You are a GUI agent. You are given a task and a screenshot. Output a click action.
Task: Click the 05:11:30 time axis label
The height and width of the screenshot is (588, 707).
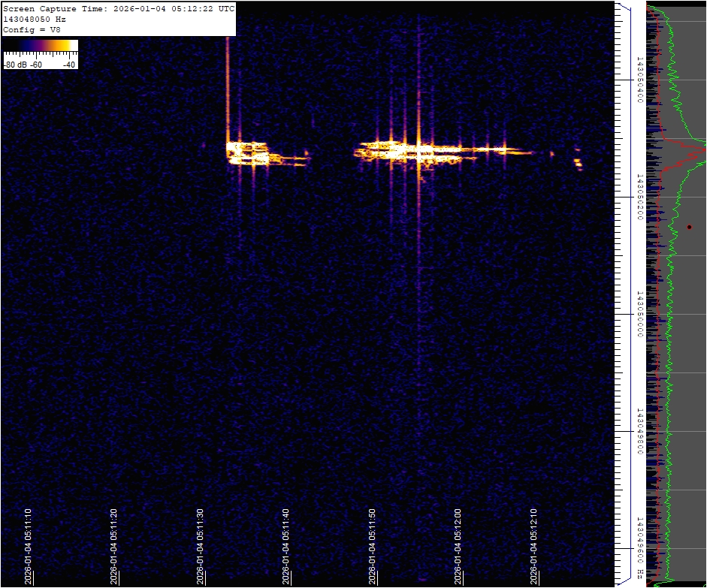[x=201, y=546]
